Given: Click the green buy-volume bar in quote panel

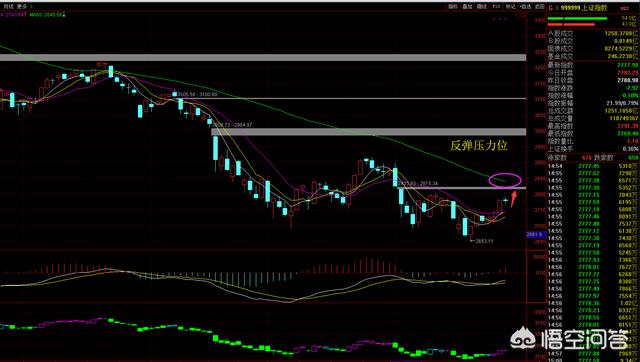Looking at the screenshot, I should (577, 18).
